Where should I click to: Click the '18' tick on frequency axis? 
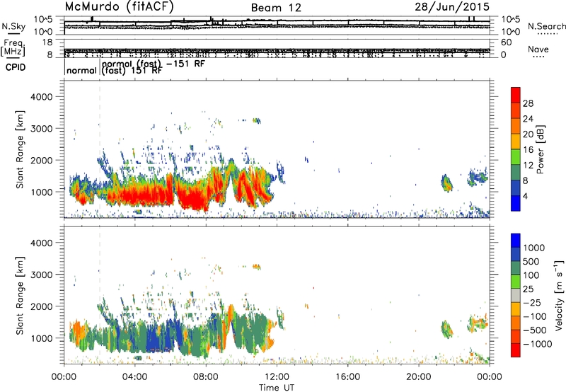coord(47,42)
